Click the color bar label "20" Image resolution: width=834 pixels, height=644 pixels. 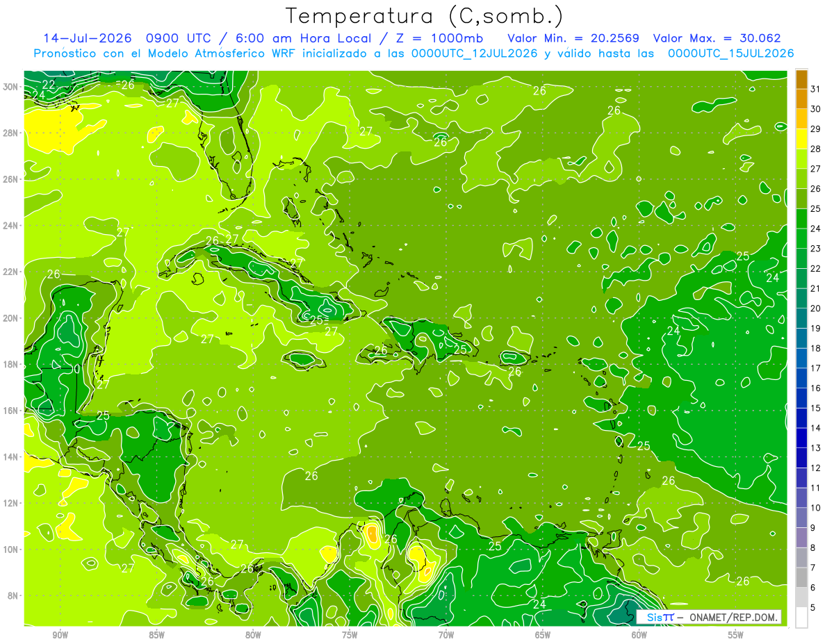tap(815, 308)
